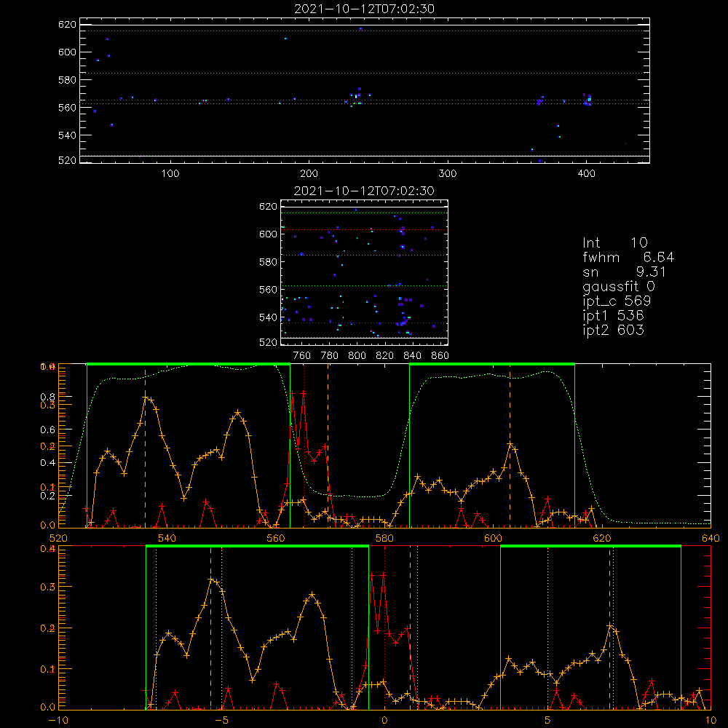
Task: Click x-axis label 200 on top plot
Action: [x=309, y=174]
